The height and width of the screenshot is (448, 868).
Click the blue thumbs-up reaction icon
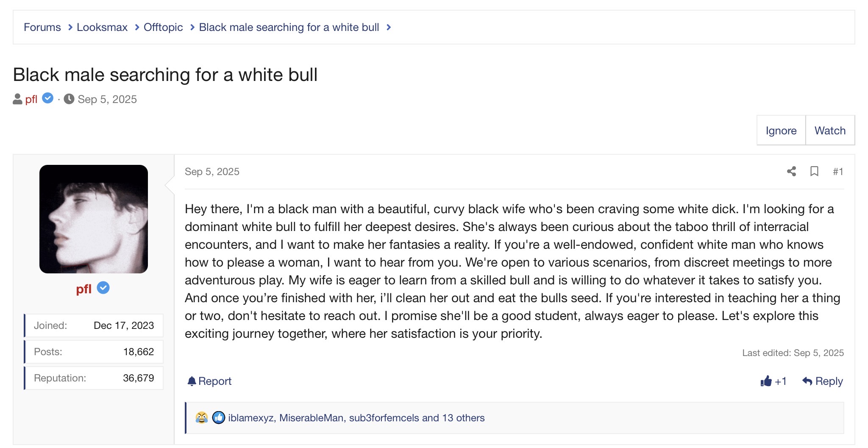(218, 418)
